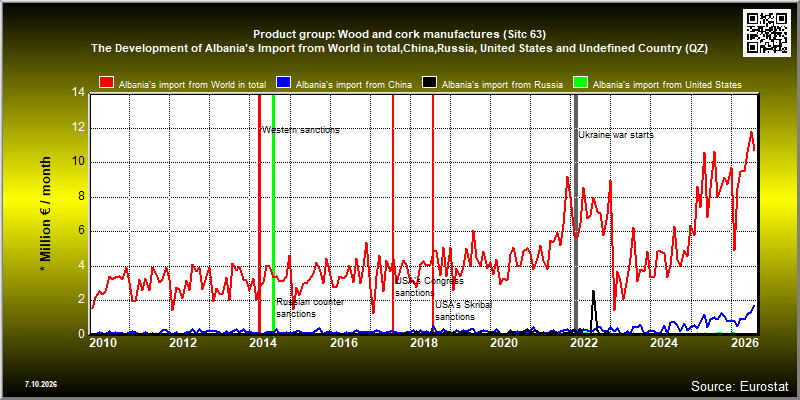The height and width of the screenshot is (400, 800).
Task: Click the 8 y-axis label
Action: (x=82, y=197)
